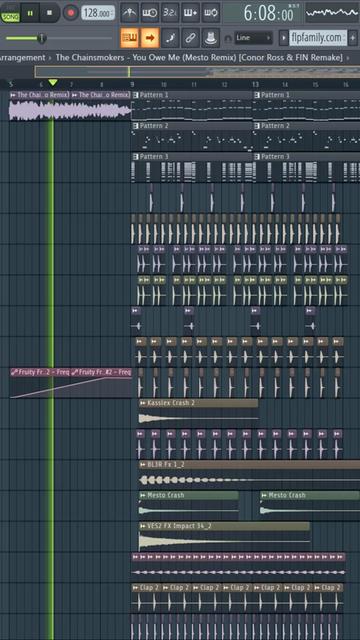Click the Arrangement breadcrumb
Viewport: 360px width, 640px height.
23,58
